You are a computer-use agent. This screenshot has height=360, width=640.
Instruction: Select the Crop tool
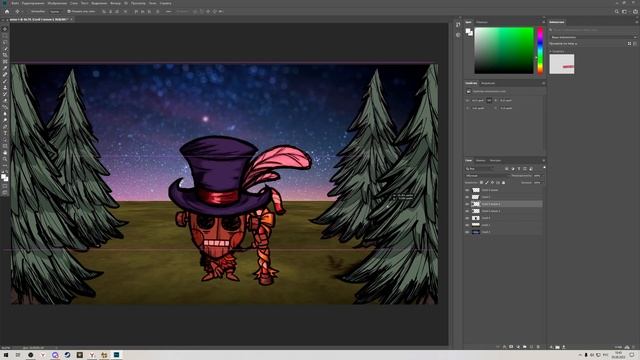click(x=5, y=55)
